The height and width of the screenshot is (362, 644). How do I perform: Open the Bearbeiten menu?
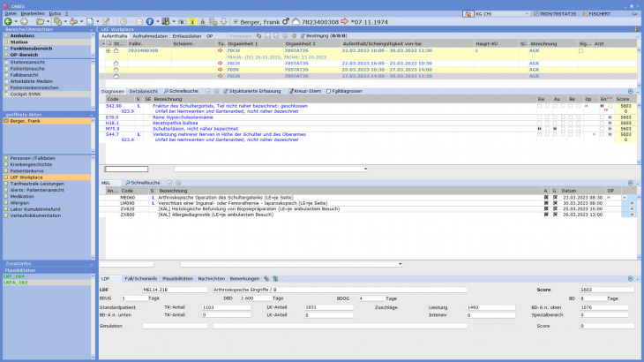tap(34, 12)
